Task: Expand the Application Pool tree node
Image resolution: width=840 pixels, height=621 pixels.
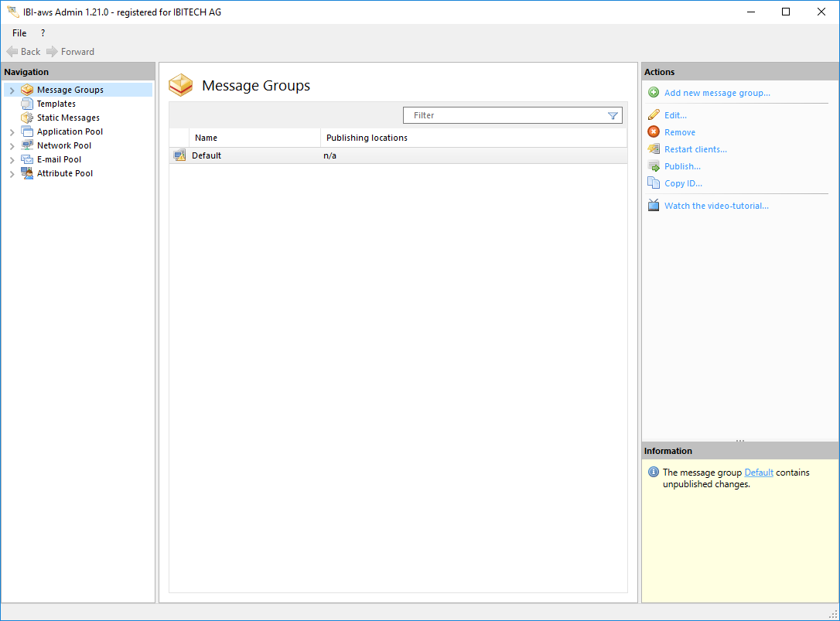Action: [x=12, y=132]
